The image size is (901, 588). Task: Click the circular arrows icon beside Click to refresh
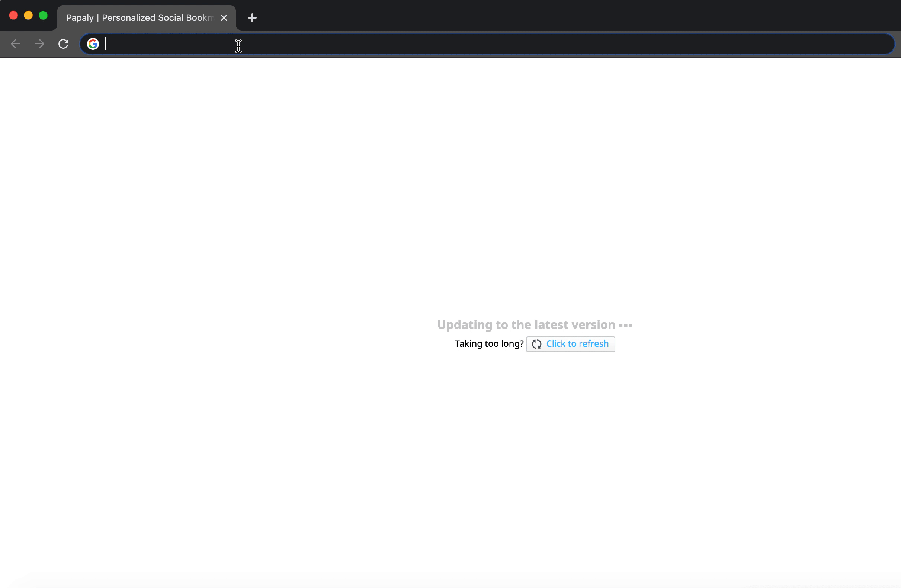[x=536, y=344]
